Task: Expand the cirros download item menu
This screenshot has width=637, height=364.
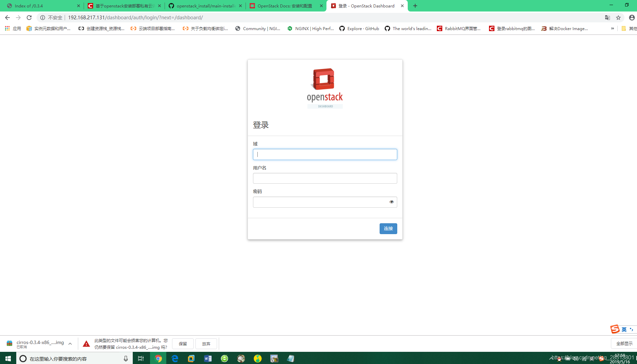Action: 70,344
